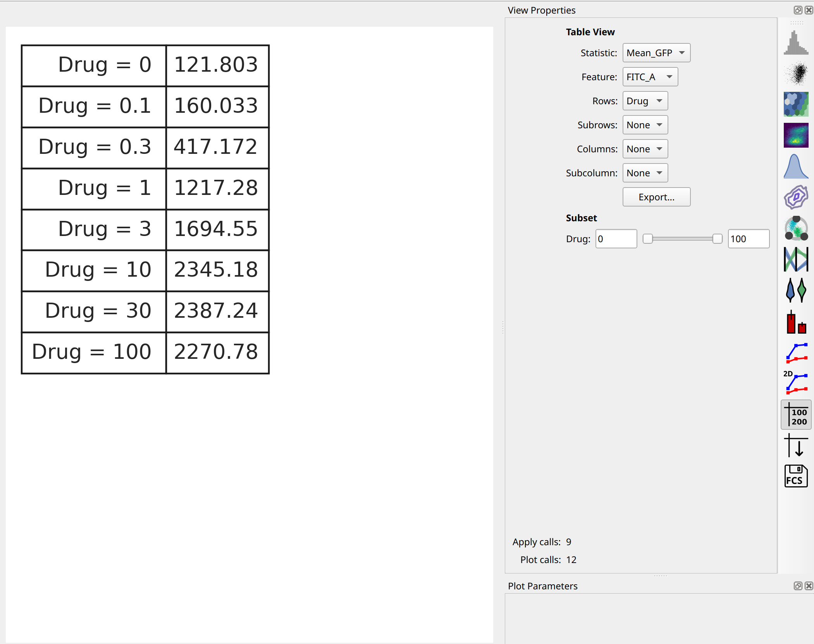
Task: Click the table cell '2387.24'
Action: (217, 312)
